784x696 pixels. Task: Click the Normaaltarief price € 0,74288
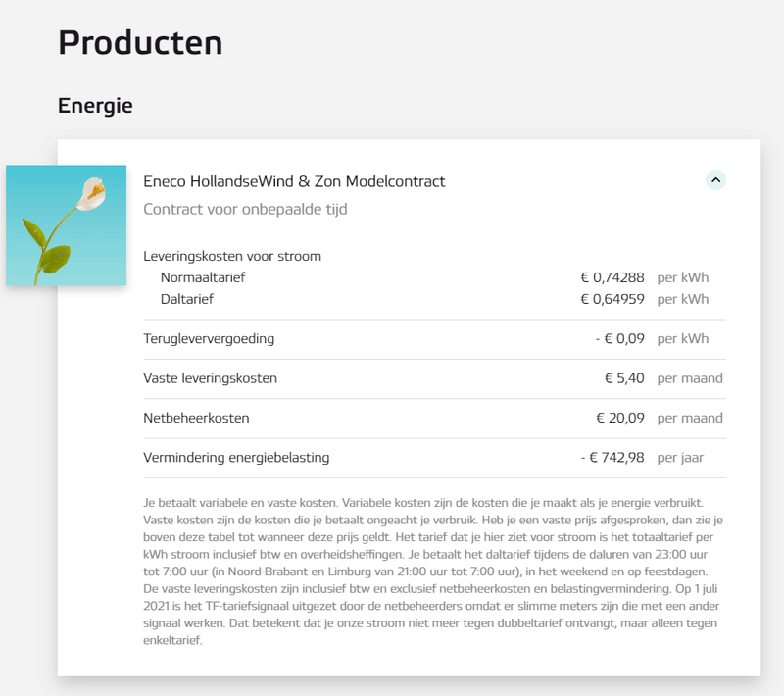(x=612, y=277)
